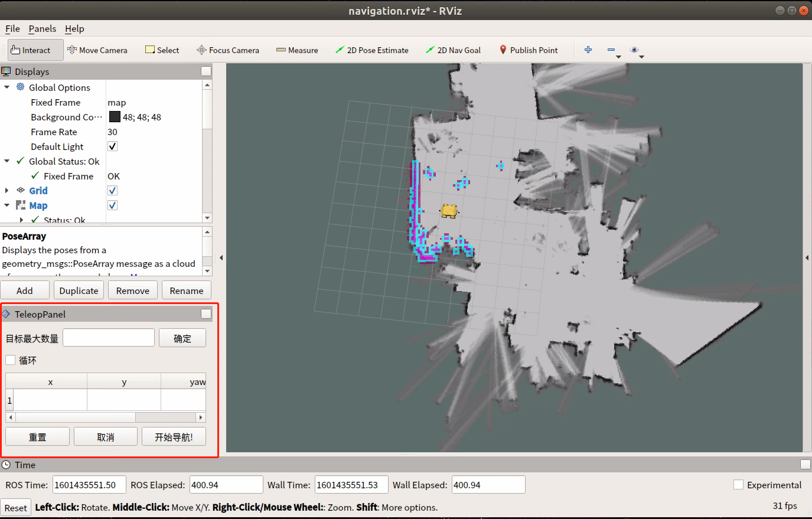Select the 2D Pose Estimate tool
The width and height of the screenshot is (812, 519).
[372, 50]
